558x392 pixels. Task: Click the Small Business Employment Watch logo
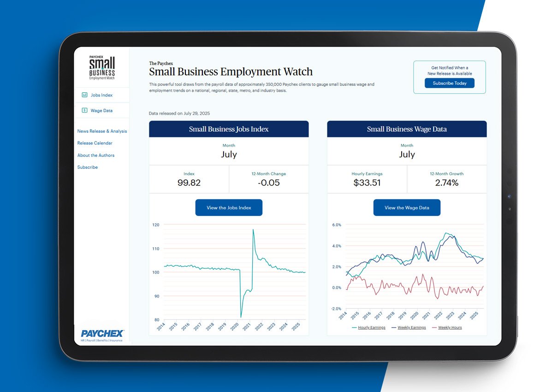(102, 68)
